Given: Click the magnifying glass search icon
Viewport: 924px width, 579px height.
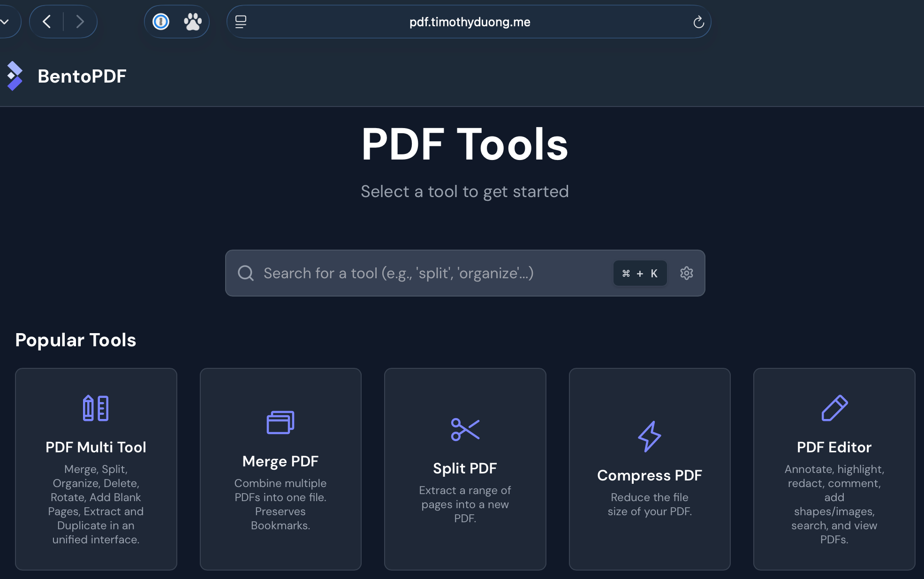Looking at the screenshot, I should [246, 273].
